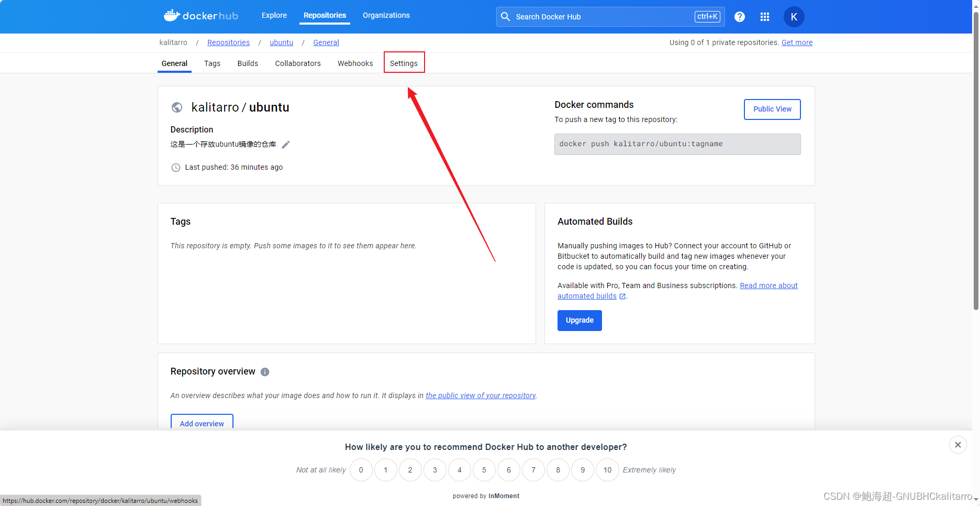
Task: Switch to the Builds tab
Action: tap(248, 63)
